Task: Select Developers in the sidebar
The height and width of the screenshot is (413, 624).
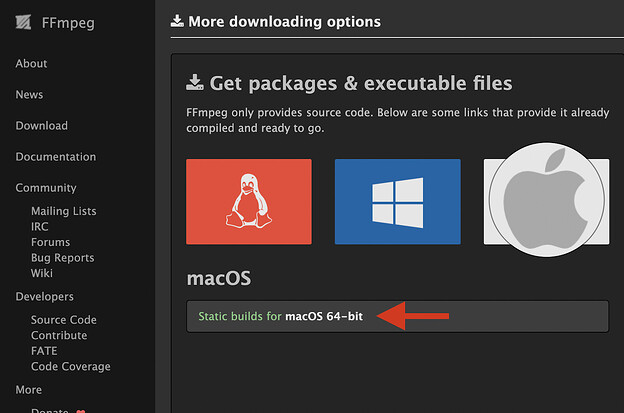Action: pos(45,296)
